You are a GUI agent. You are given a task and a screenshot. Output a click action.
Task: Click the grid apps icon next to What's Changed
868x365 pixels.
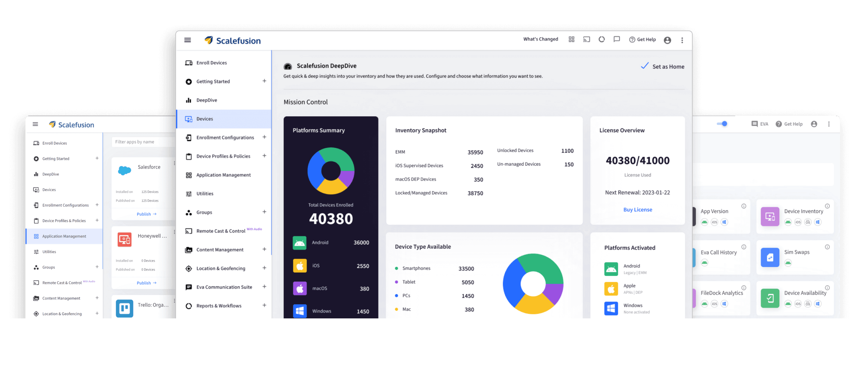pyautogui.click(x=572, y=39)
